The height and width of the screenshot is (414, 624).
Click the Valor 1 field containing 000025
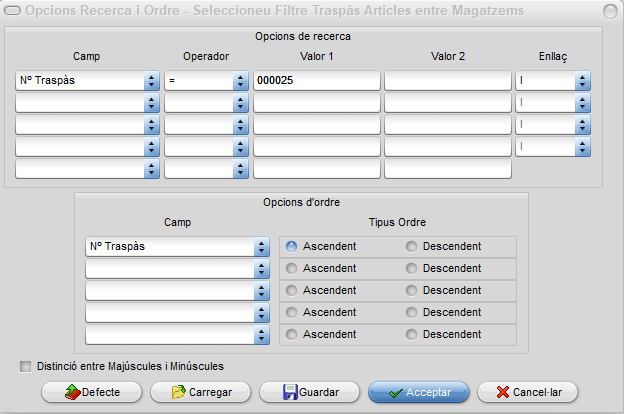[x=317, y=81]
